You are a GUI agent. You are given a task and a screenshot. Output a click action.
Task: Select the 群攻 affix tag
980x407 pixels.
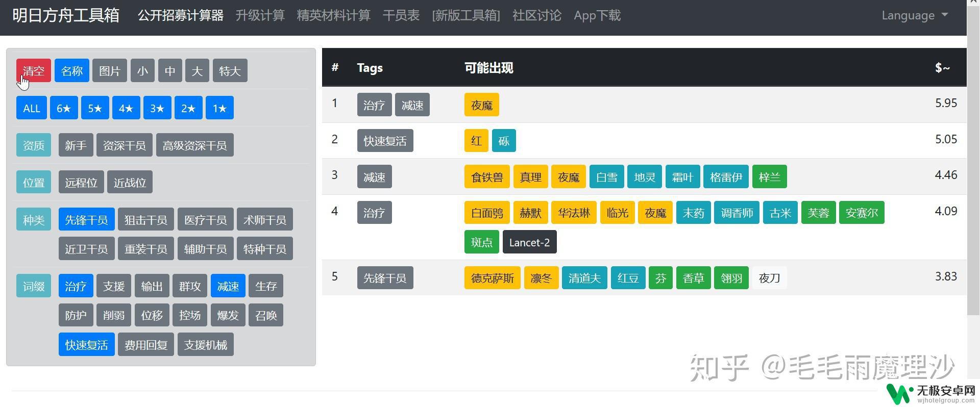pos(190,286)
